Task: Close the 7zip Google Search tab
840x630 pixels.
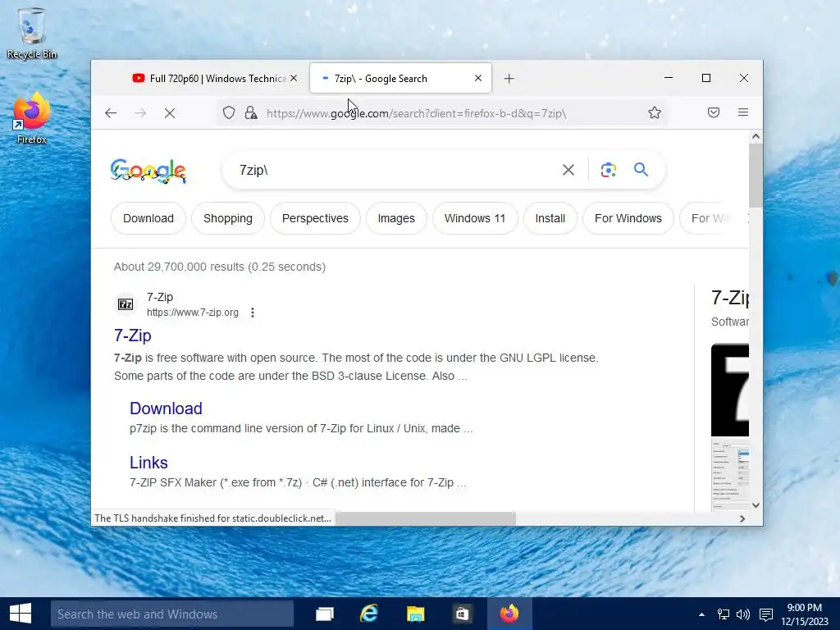Action: tap(478, 78)
